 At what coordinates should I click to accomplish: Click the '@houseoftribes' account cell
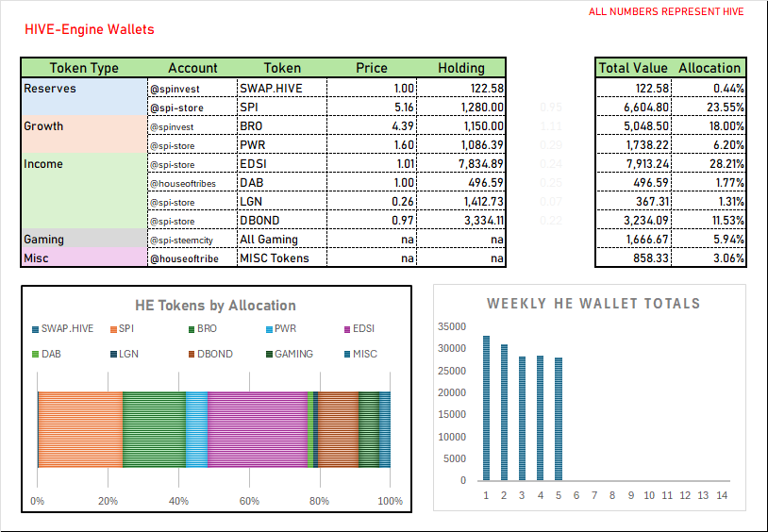pos(192,183)
